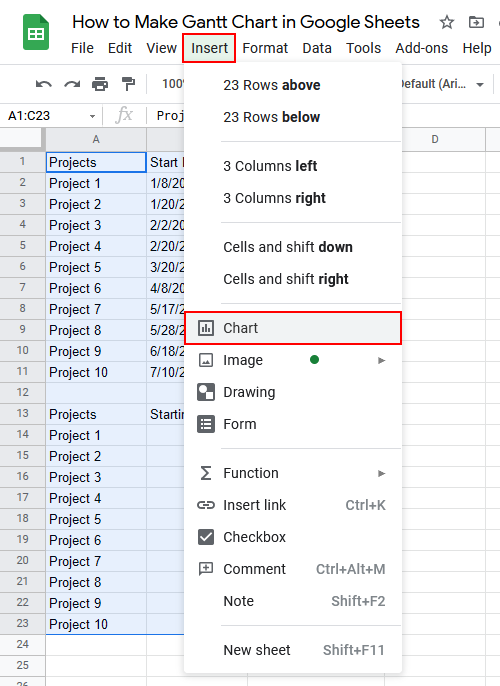Choose New sheet menu entry
Image resolution: width=500 pixels, height=686 pixels.
[x=293, y=650]
